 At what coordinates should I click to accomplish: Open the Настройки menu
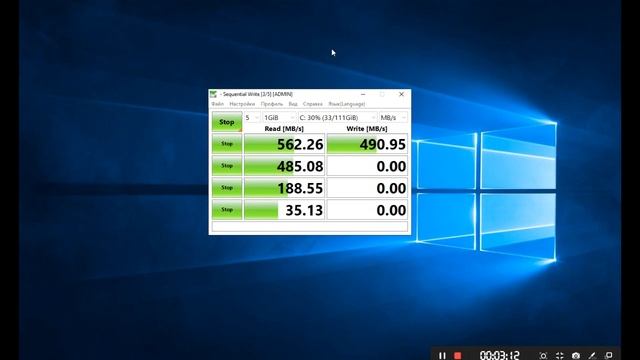(242, 104)
